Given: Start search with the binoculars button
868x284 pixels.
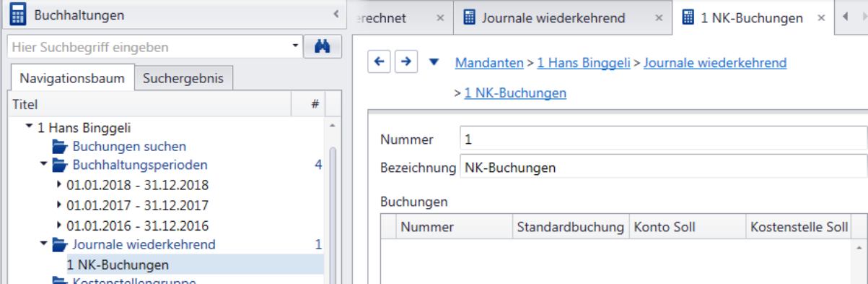Looking at the screenshot, I should click(322, 47).
